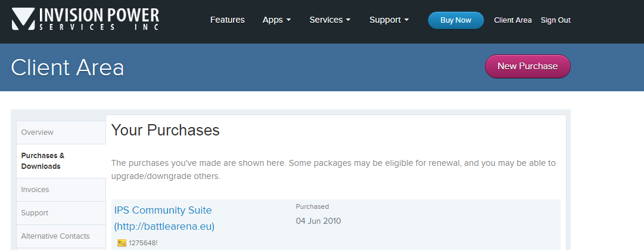Expand the Services dropdown menu
644x250 pixels.
click(330, 20)
